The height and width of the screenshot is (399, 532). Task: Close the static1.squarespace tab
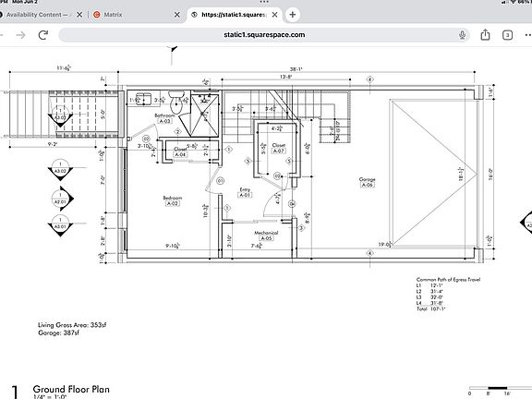click(x=275, y=15)
